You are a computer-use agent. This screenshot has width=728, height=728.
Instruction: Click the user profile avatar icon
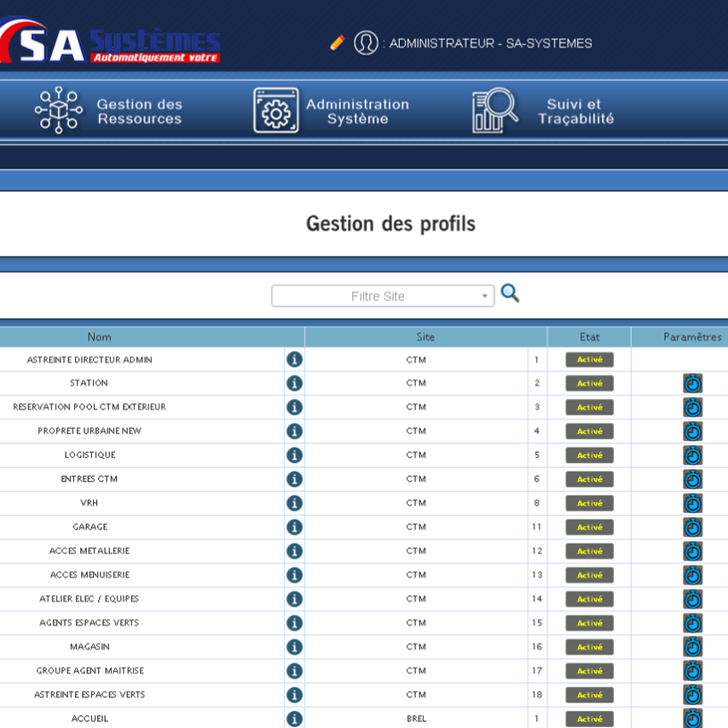pos(366,43)
